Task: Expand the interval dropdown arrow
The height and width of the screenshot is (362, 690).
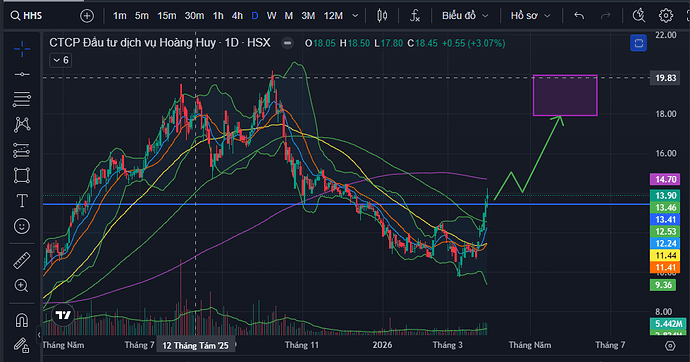Action: pos(355,16)
